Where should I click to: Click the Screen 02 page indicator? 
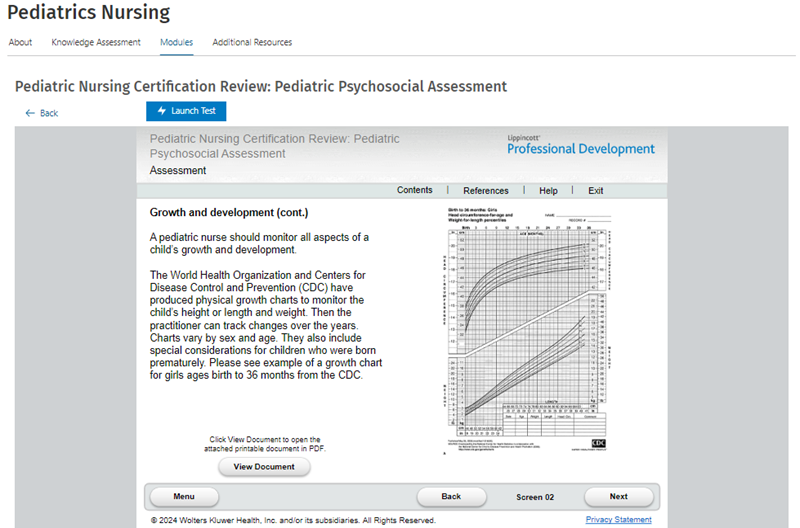point(535,497)
